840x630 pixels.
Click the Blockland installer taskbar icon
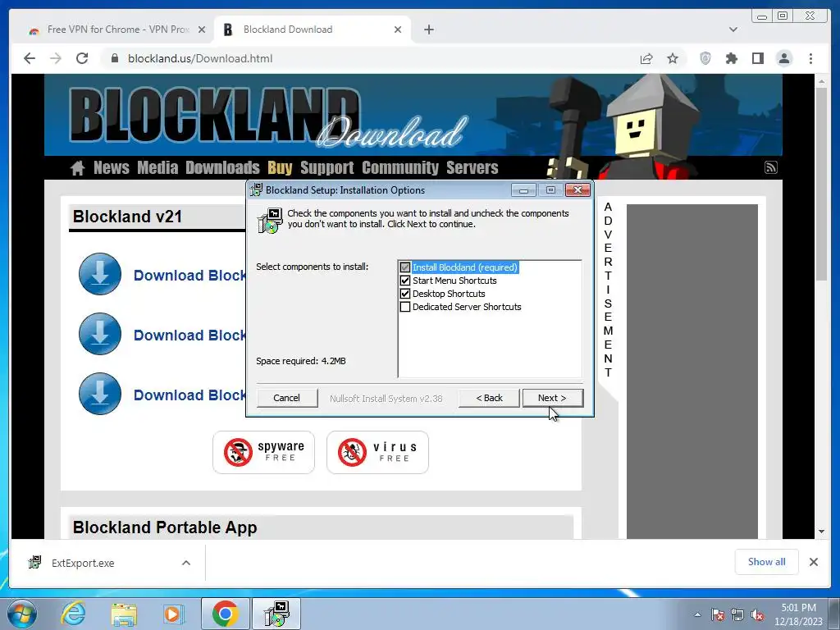pos(276,614)
